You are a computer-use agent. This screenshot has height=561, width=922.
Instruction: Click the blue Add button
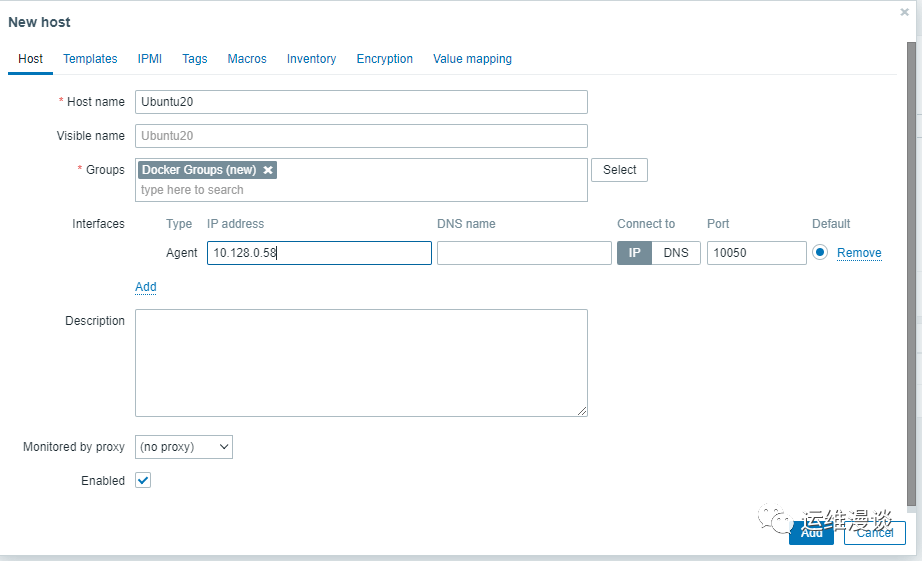point(811,533)
